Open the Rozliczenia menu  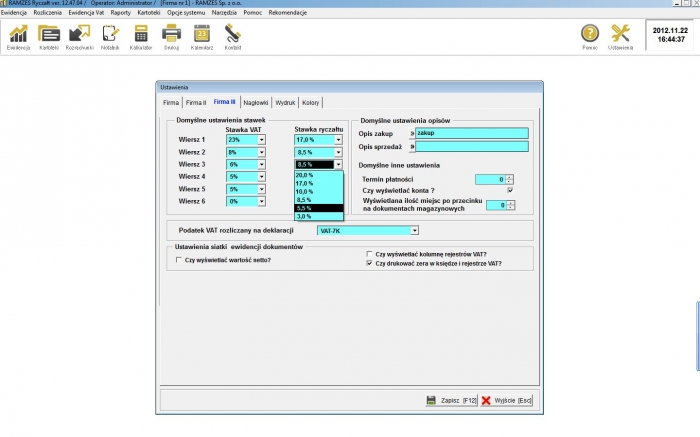47,12
